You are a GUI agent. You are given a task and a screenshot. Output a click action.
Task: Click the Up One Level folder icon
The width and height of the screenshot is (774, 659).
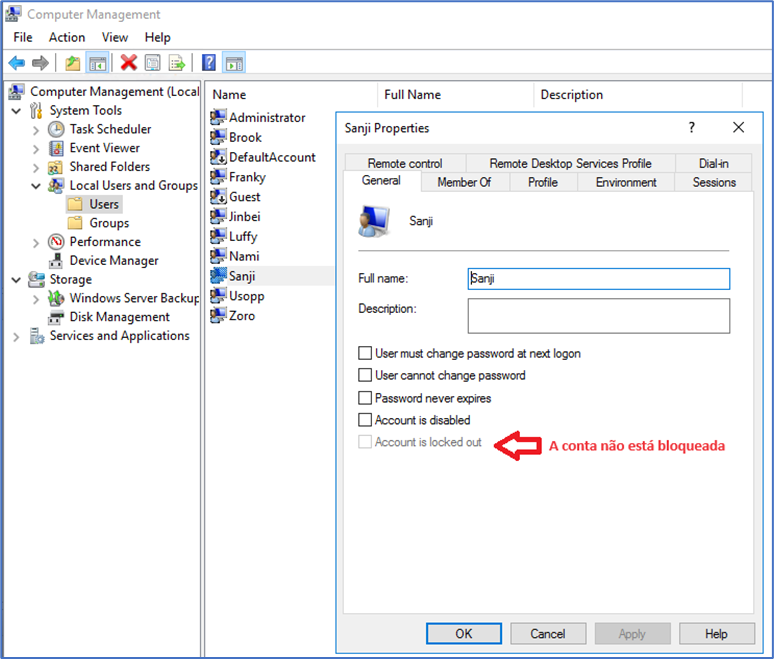tap(72, 63)
